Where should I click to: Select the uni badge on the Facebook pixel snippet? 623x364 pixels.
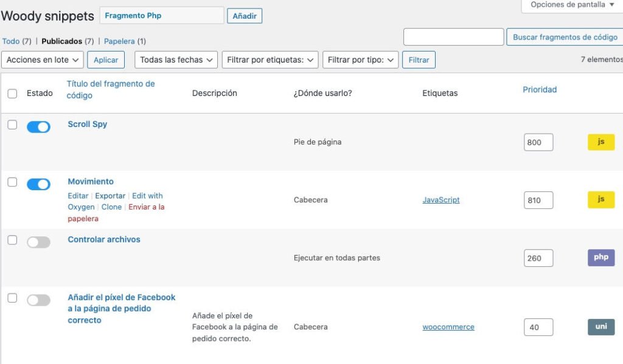click(601, 326)
